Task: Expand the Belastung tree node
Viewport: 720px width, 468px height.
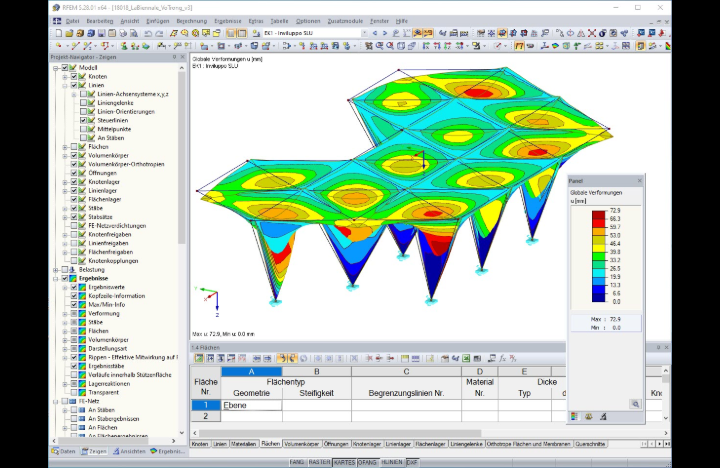Action: click(56, 270)
